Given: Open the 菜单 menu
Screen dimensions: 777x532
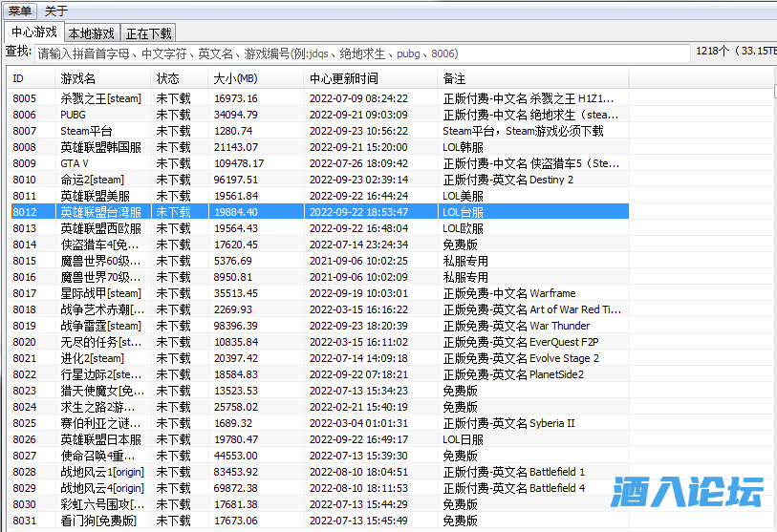Looking at the screenshot, I should (x=19, y=11).
